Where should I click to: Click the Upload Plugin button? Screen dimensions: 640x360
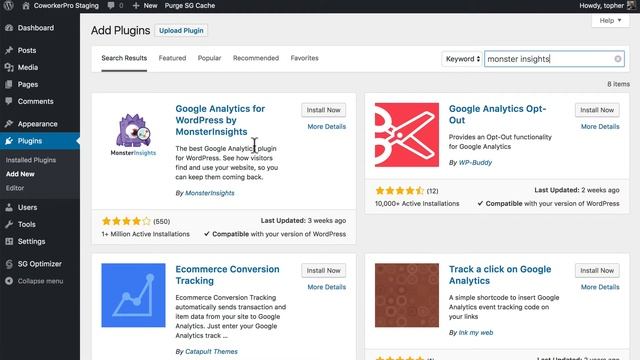coord(181,31)
